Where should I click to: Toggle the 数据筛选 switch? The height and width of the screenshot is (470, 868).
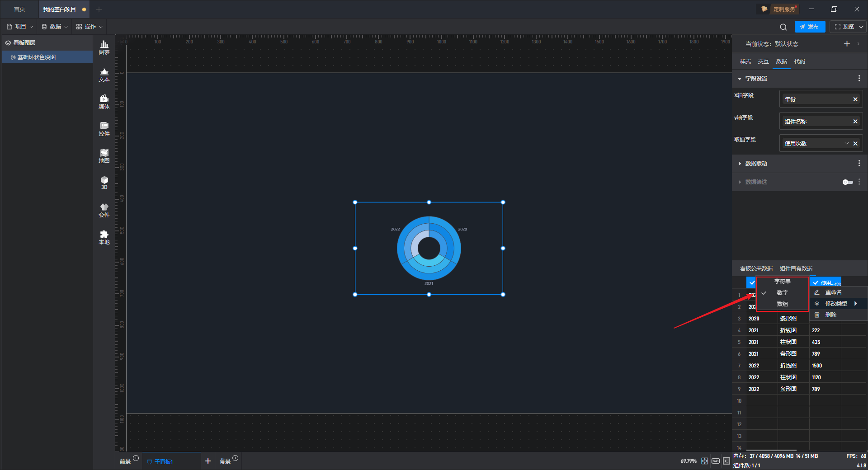pos(848,182)
